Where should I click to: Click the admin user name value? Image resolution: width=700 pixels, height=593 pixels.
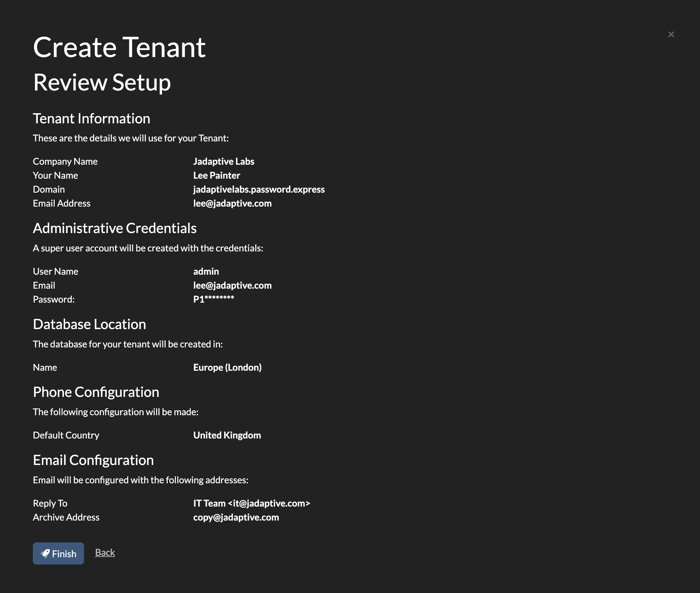coord(206,271)
